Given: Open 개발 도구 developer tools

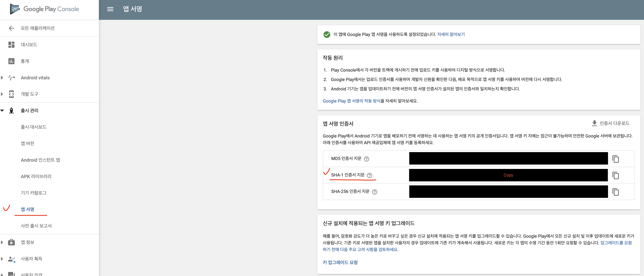Looking at the screenshot, I should tap(29, 94).
